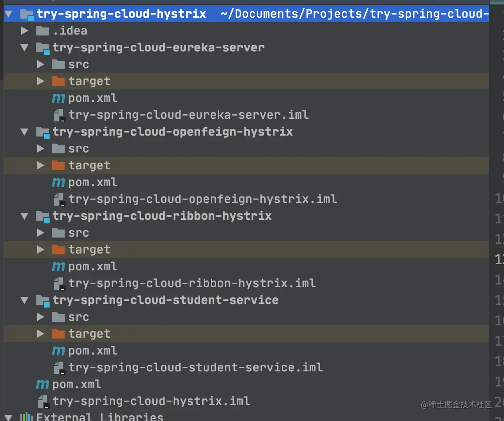Collapse the try-spring-cloud-openfeign-hystrix module arrow

[x=24, y=132]
